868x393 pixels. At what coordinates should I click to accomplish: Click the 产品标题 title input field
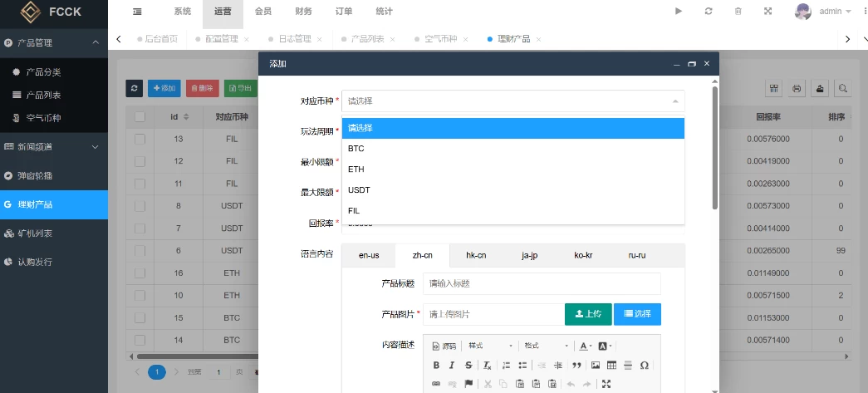point(542,284)
